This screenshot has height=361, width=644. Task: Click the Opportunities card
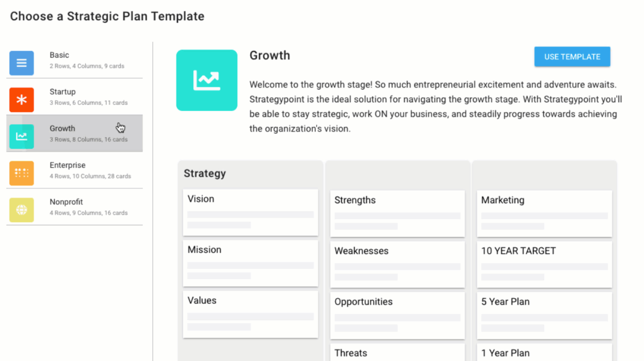point(397,315)
